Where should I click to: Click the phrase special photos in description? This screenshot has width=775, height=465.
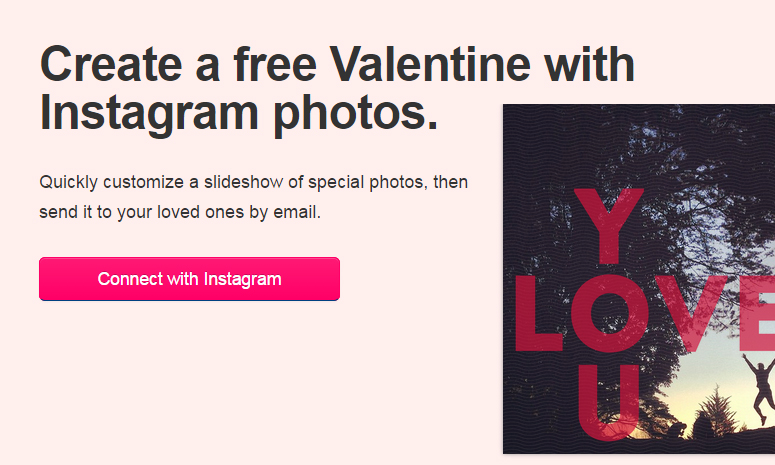coord(367,182)
